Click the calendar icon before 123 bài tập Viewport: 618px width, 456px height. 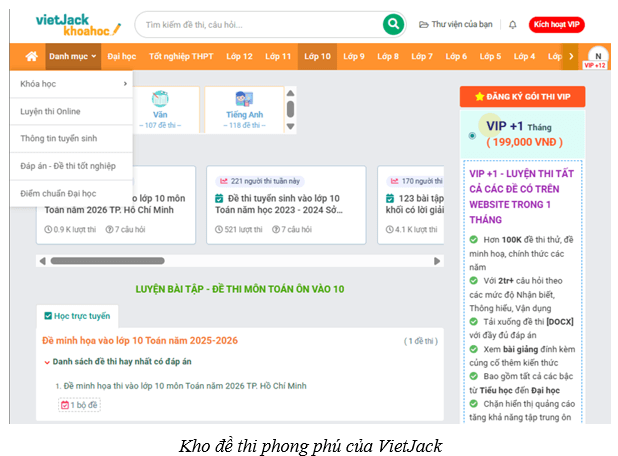[x=390, y=198]
